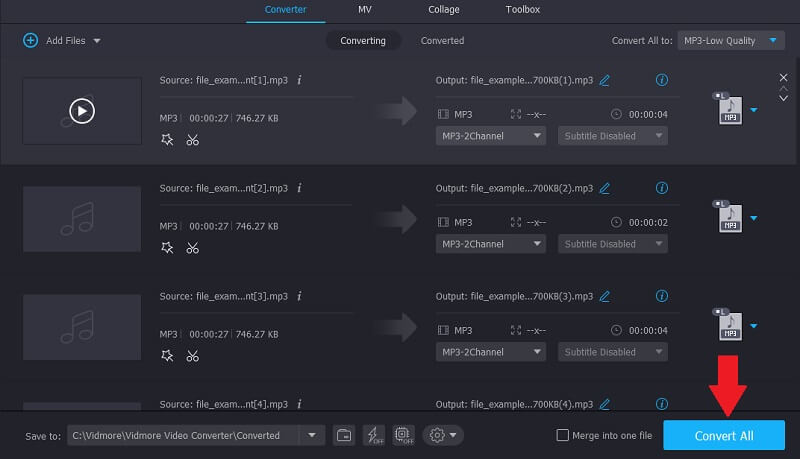Image resolution: width=800 pixels, height=459 pixels.
Task: Click the Add Files button
Action: [61, 41]
